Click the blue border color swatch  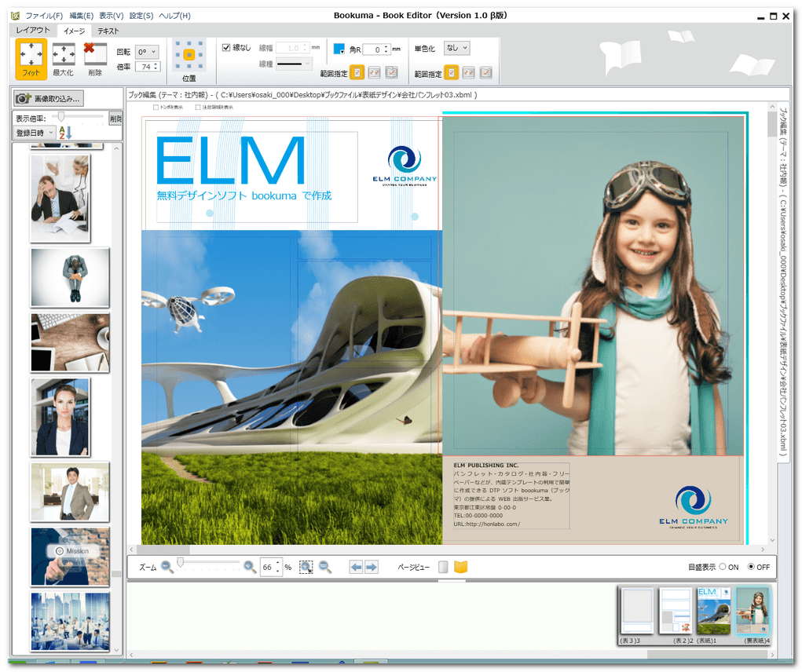click(x=339, y=49)
